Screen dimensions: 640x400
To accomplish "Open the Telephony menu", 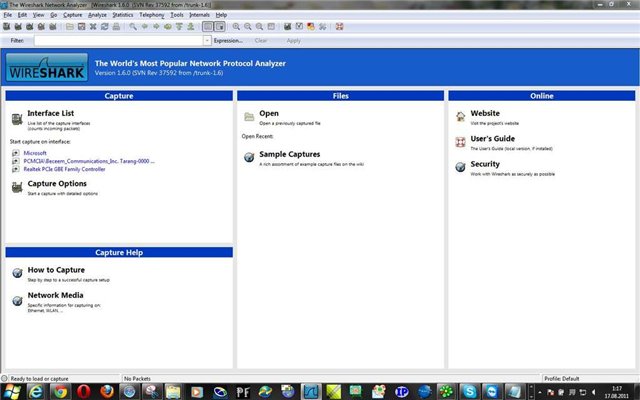I will tap(151, 15).
